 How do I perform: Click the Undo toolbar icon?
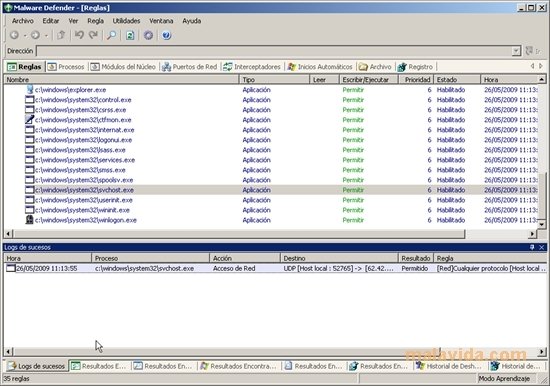[79, 35]
